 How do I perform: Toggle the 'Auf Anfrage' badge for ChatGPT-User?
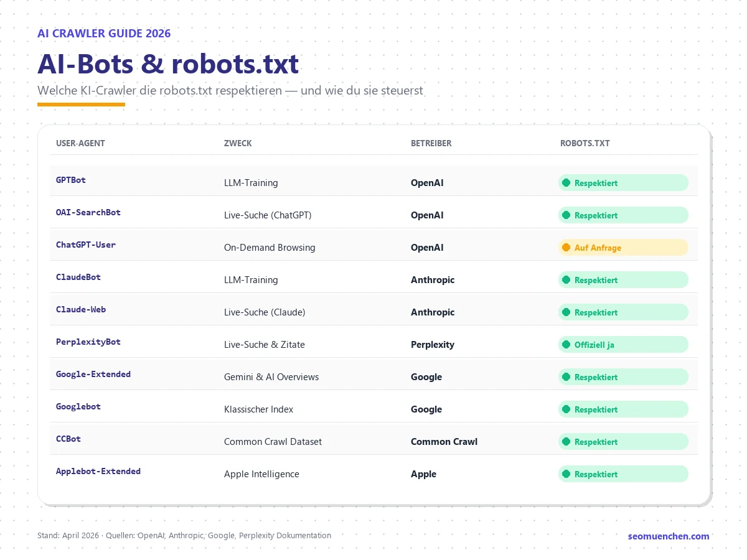623,248
